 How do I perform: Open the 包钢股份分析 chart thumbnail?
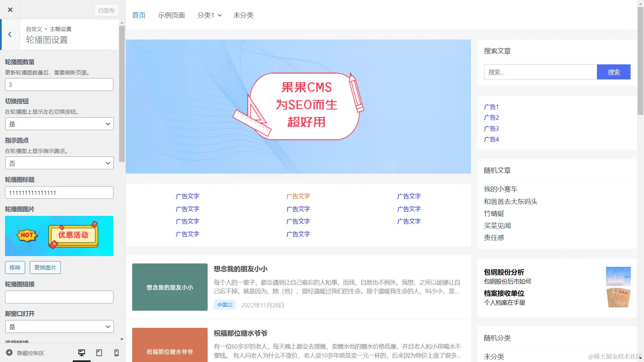coord(618,276)
